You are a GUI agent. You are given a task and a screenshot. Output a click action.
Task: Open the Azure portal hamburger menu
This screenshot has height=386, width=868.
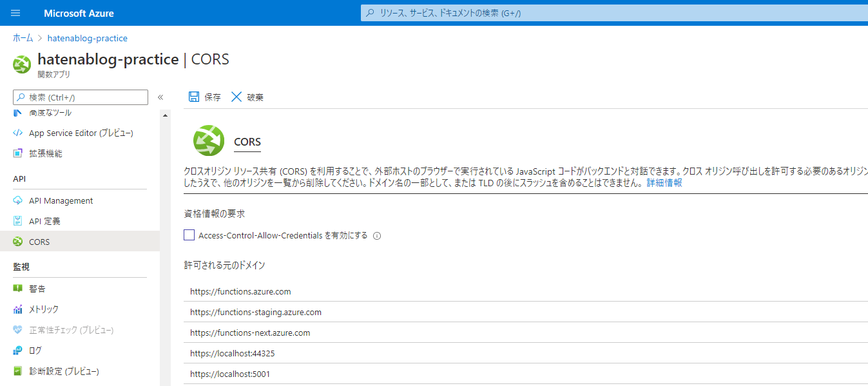[x=15, y=13]
